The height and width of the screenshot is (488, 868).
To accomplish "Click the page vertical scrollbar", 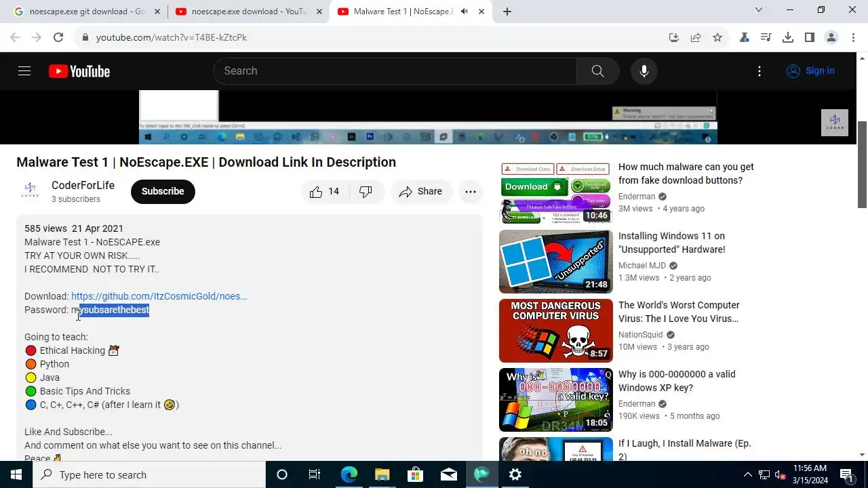I will point(862,165).
